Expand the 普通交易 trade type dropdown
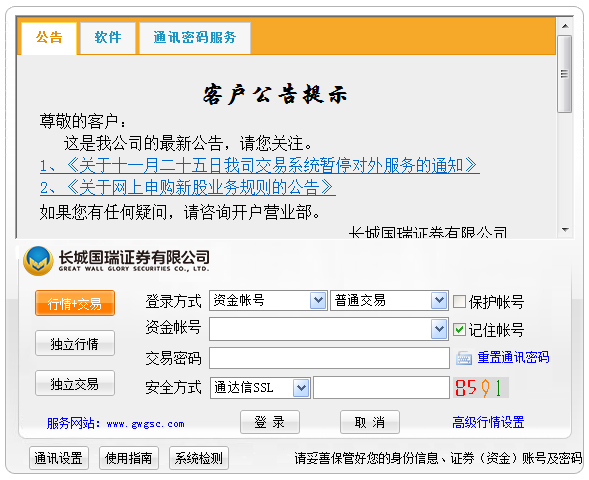Screen dimensions: 589x480 pos(439,300)
